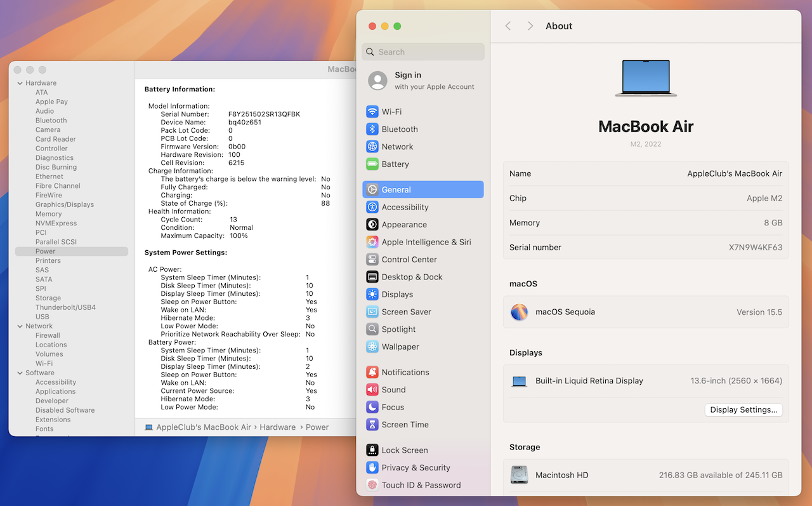
Task: Collapse the Software section in System Information
Action: (19, 373)
